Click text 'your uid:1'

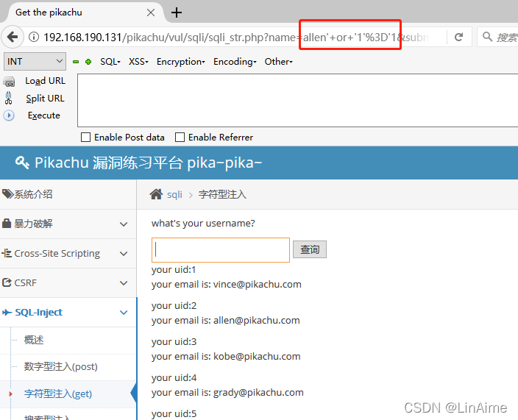[174, 270]
